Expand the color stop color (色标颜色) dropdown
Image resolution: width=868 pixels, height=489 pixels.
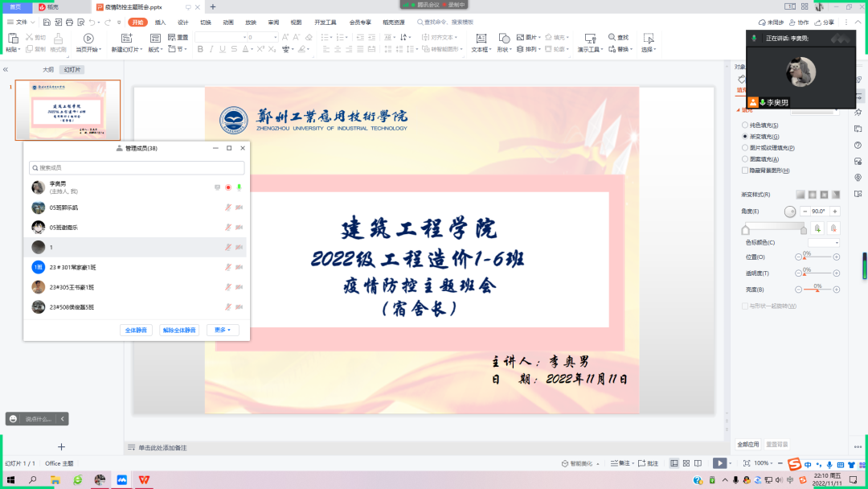pyautogui.click(x=823, y=242)
